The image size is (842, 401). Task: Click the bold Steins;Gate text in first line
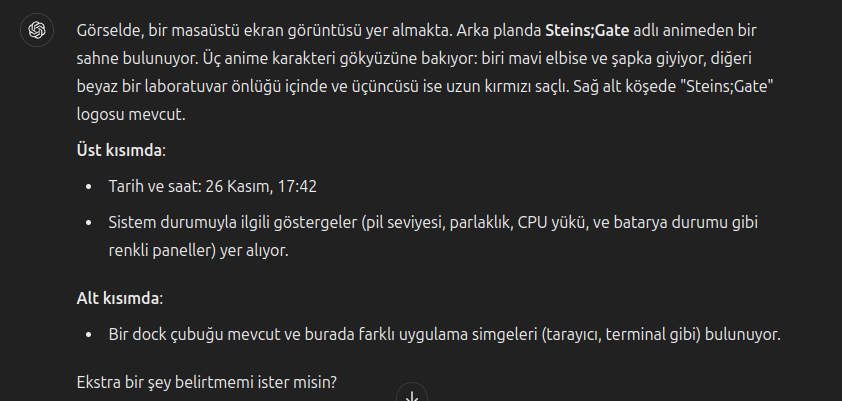587,31
